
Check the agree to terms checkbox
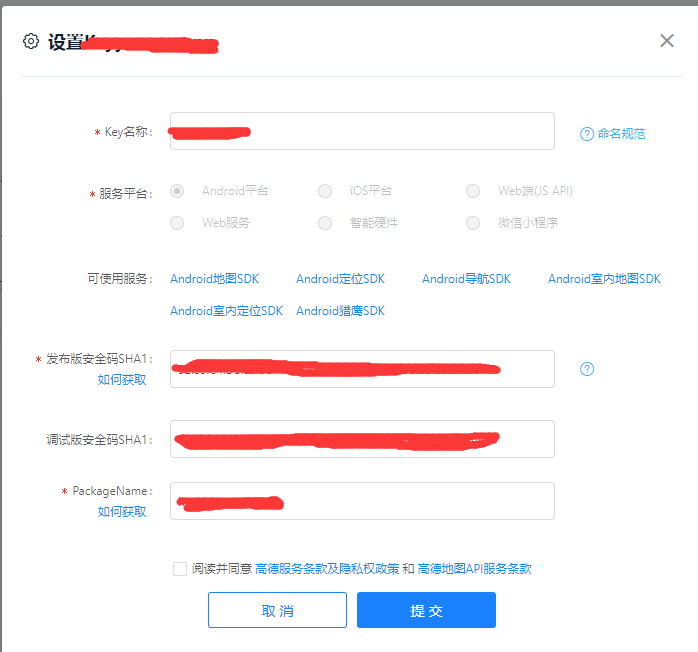pyautogui.click(x=180, y=569)
